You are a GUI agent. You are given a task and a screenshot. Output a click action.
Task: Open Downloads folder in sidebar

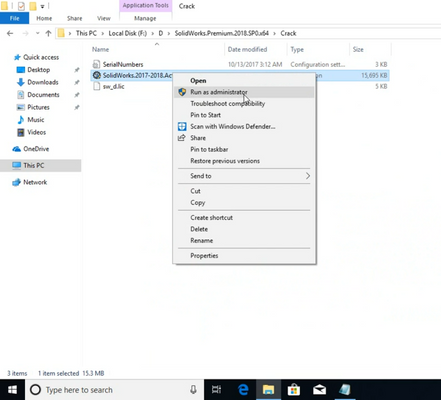point(43,82)
